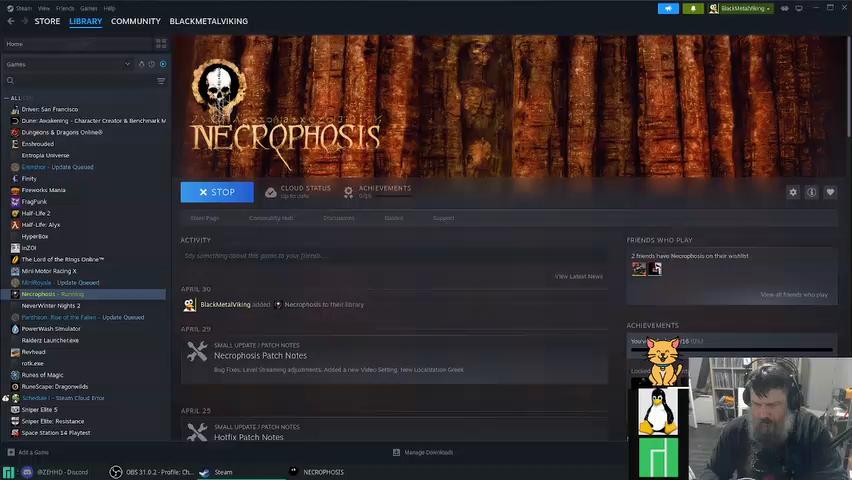This screenshot has height=480, width=852.
Task: Select Enshrouded in the game list
Action: pyautogui.click(x=37, y=144)
